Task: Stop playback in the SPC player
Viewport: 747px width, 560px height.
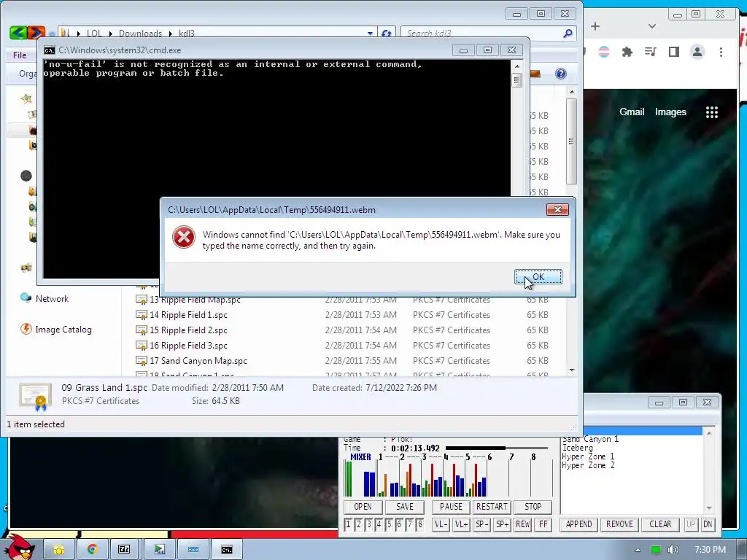Action: pyautogui.click(x=533, y=507)
